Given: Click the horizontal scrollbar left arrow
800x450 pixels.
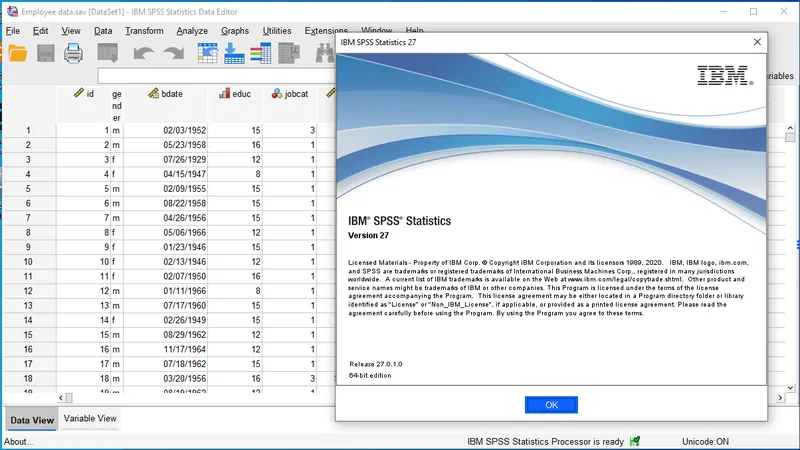Looking at the screenshot, I should (61, 397).
